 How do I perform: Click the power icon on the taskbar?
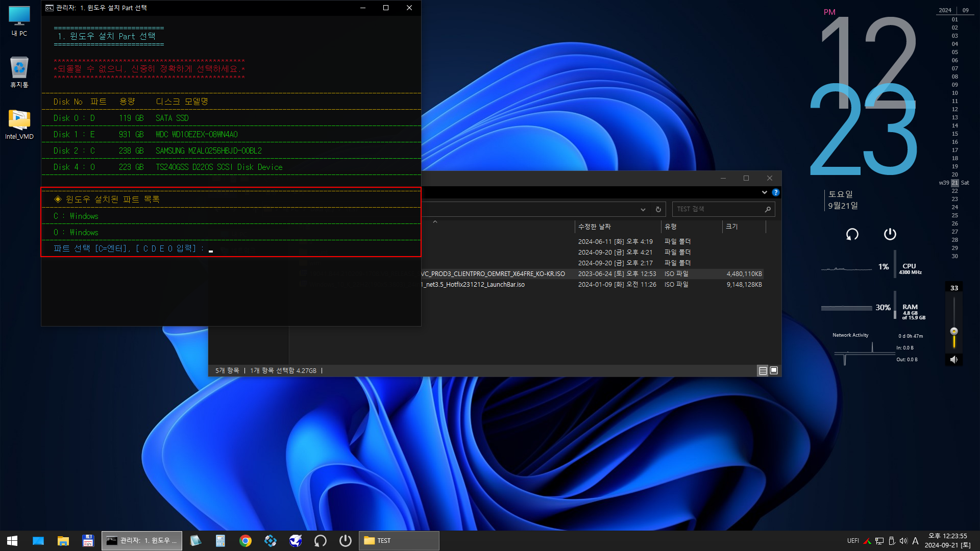[x=346, y=541]
